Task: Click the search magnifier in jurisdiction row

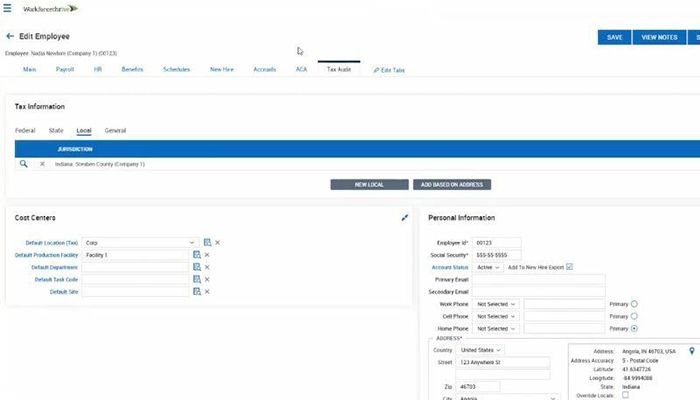Action: coord(24,164)
